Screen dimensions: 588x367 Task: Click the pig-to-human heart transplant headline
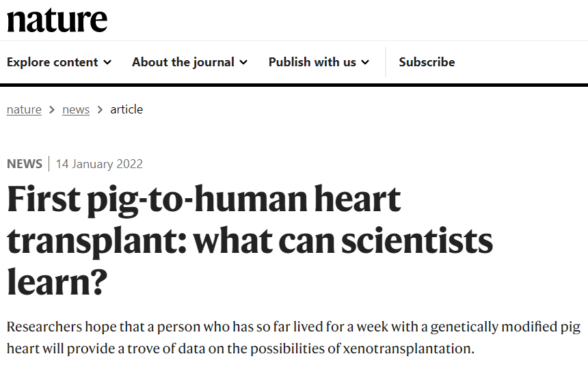(x=250, y=240)
